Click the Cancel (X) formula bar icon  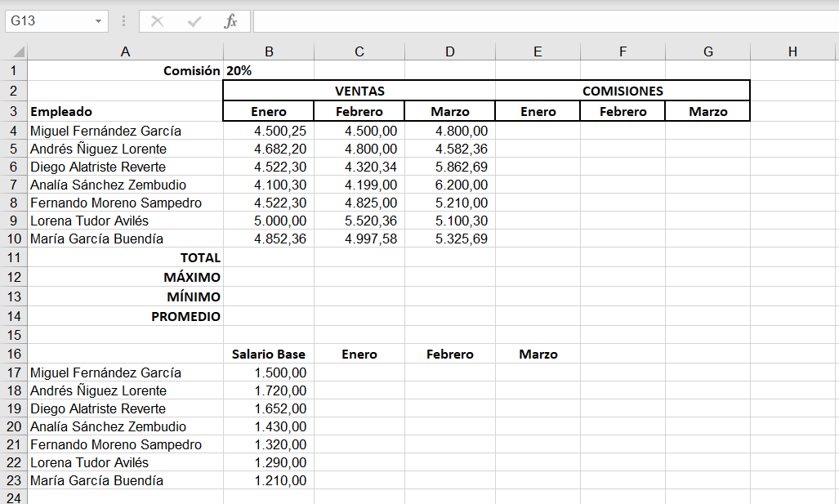[x=157, y=21]
